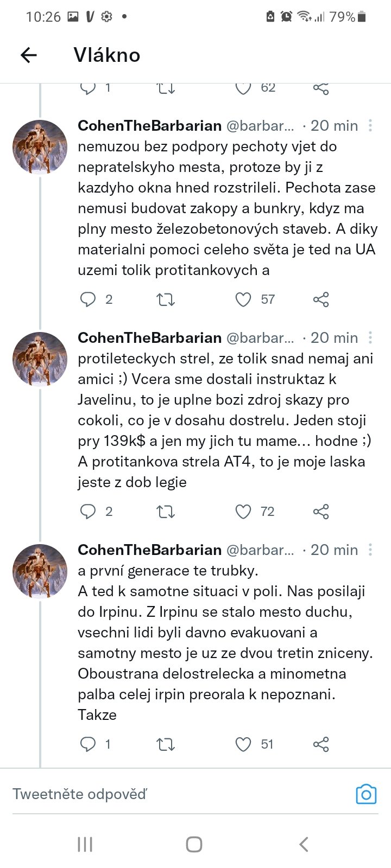
Task: Share the tweet with 57 likes
Action: point(321,299)
